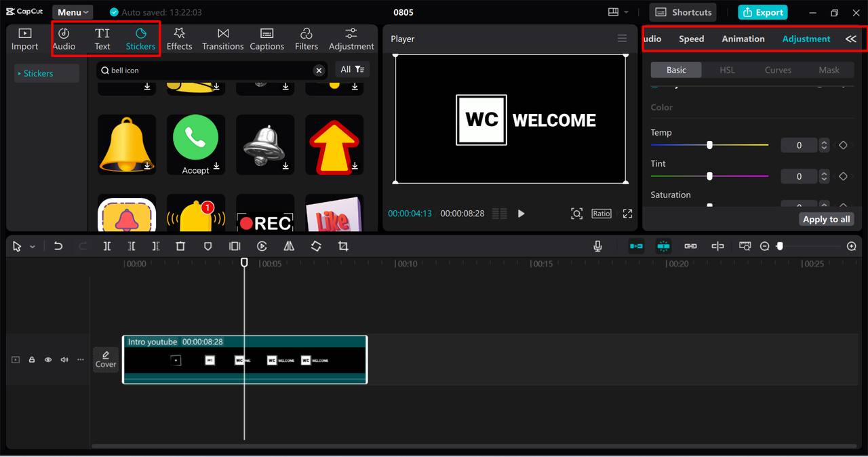Delete the selected clip
The width and height of the screenshot is (868, 457).
coord(180,246)
